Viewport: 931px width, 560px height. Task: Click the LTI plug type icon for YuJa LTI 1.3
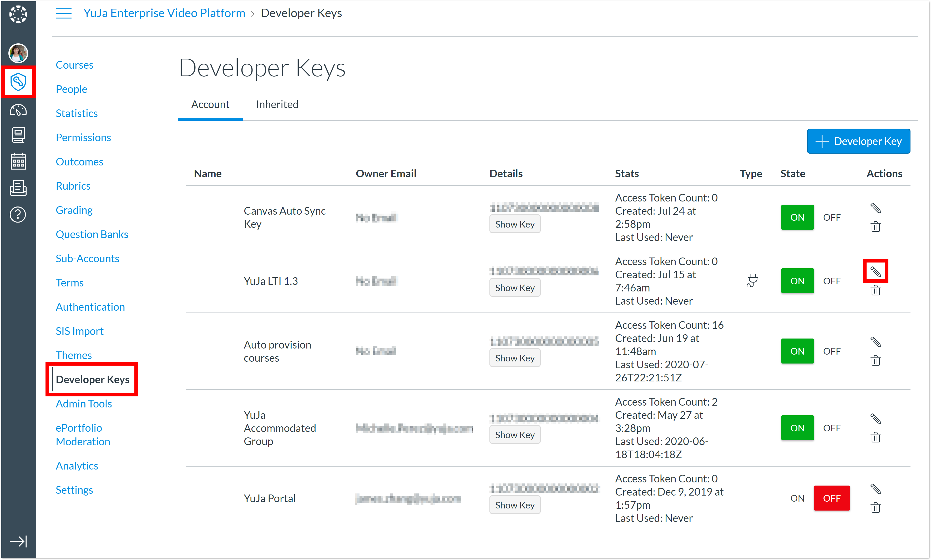click(752, 281)
